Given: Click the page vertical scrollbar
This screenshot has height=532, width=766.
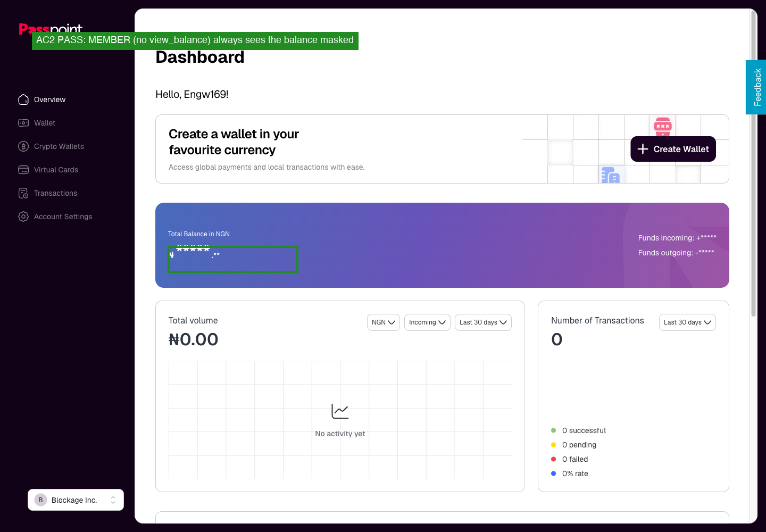Looking at the screenshot, I should coord(753,163).
